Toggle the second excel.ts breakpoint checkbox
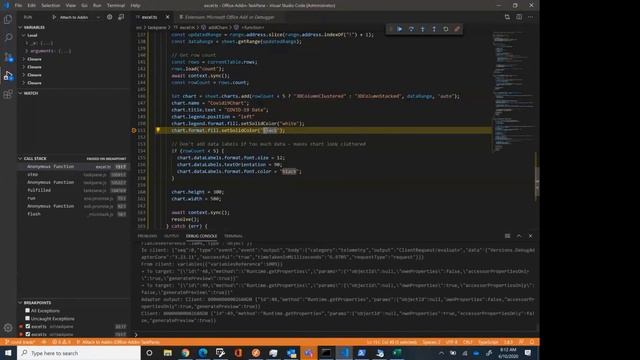This screenshot has width=640, height=360. tap(28, 334)
